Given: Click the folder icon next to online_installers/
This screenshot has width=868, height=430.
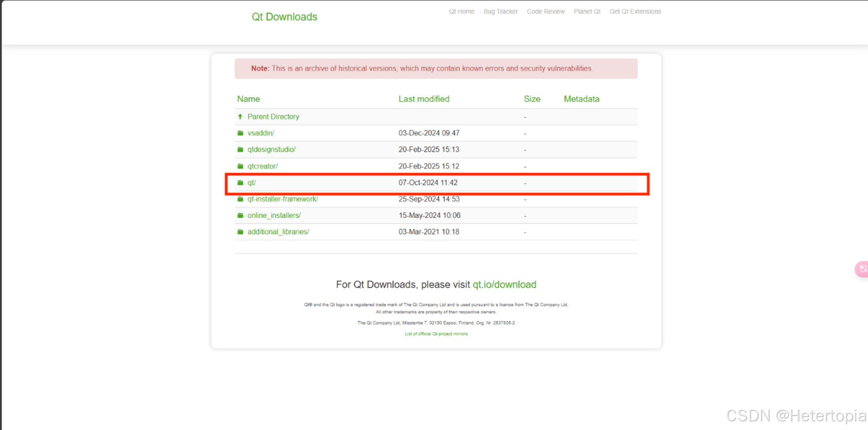Looking at the screenshot, I should (x=240, y=215).
